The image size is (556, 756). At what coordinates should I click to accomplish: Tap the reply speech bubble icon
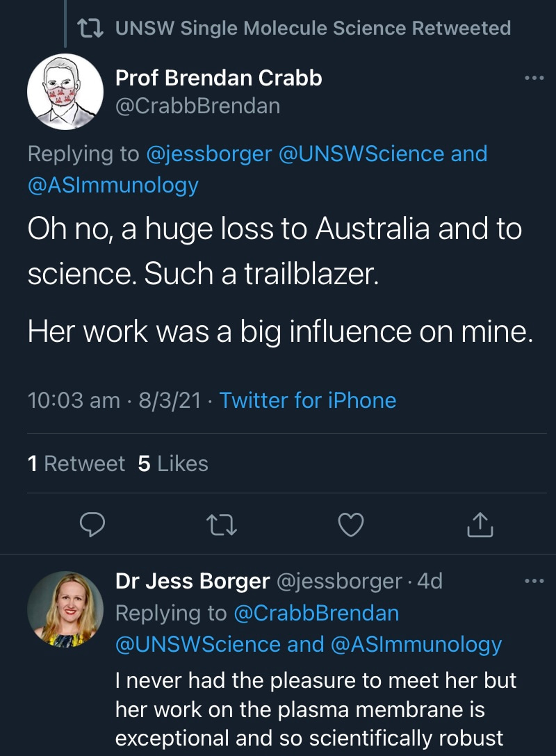(x=92, y=525)
